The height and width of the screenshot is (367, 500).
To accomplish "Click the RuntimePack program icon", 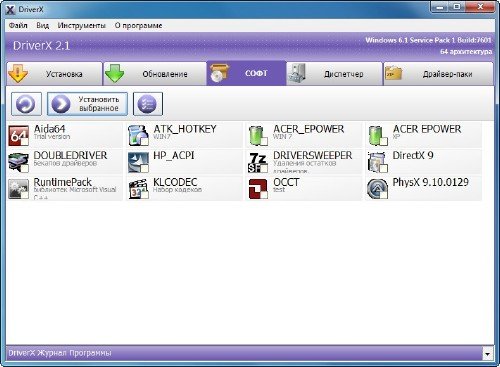I will pos(18,189).
